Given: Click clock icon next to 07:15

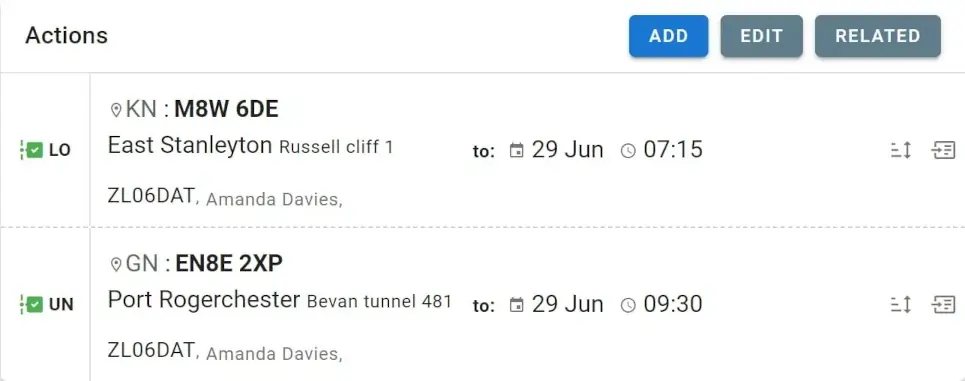Looking at the screenshot, I should (x=628, y=151).
